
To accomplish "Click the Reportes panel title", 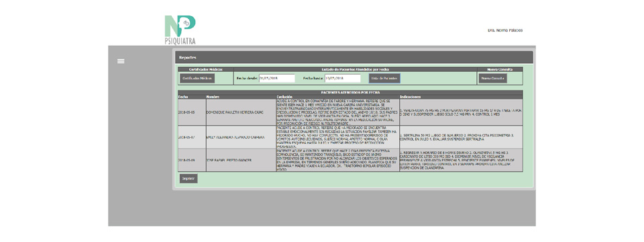I will (x=187, y=58).
